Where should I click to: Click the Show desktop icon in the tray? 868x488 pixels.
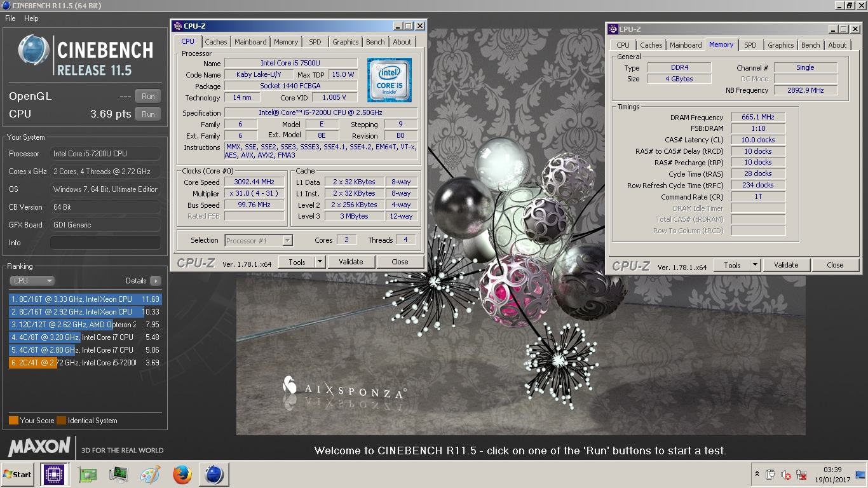click(861, 475)
